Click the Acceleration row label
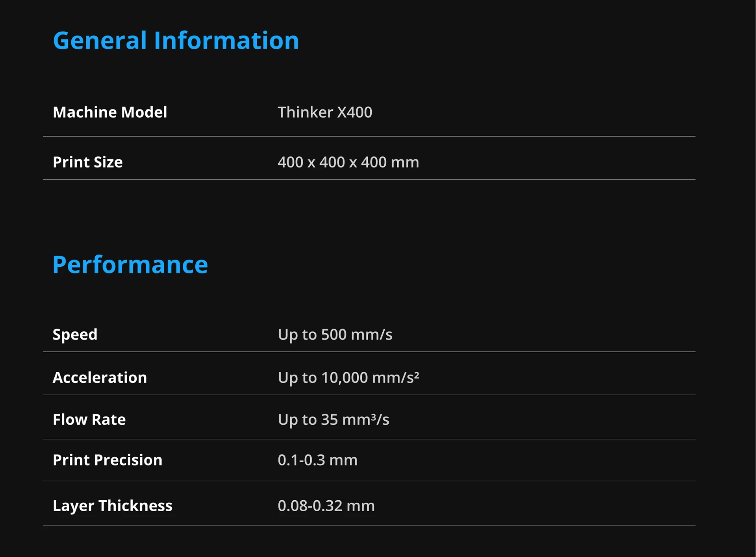This screenshot has width=756, height=557. tap(100, 378)
